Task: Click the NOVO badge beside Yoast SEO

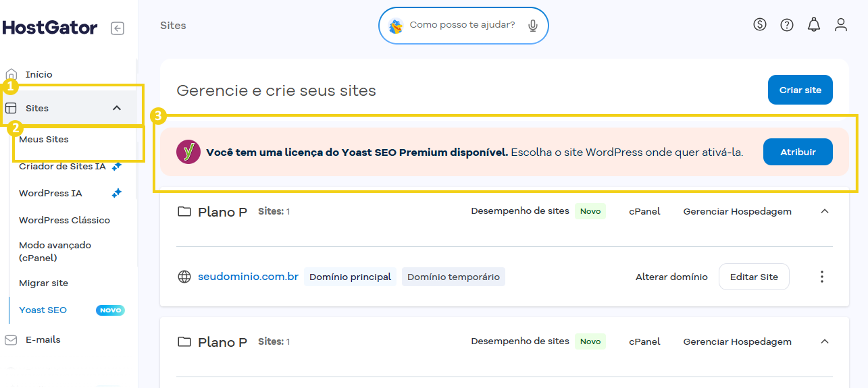Action: coord(110,310)
